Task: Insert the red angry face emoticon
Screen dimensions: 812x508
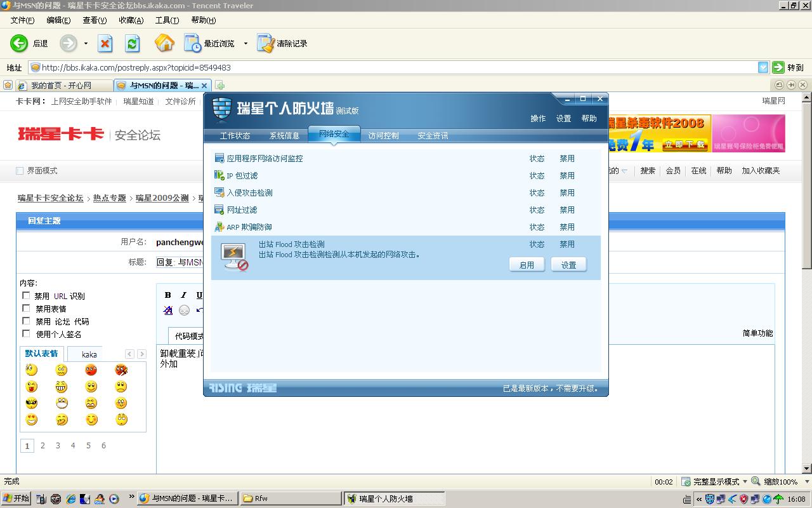Action: coord(91,370)
